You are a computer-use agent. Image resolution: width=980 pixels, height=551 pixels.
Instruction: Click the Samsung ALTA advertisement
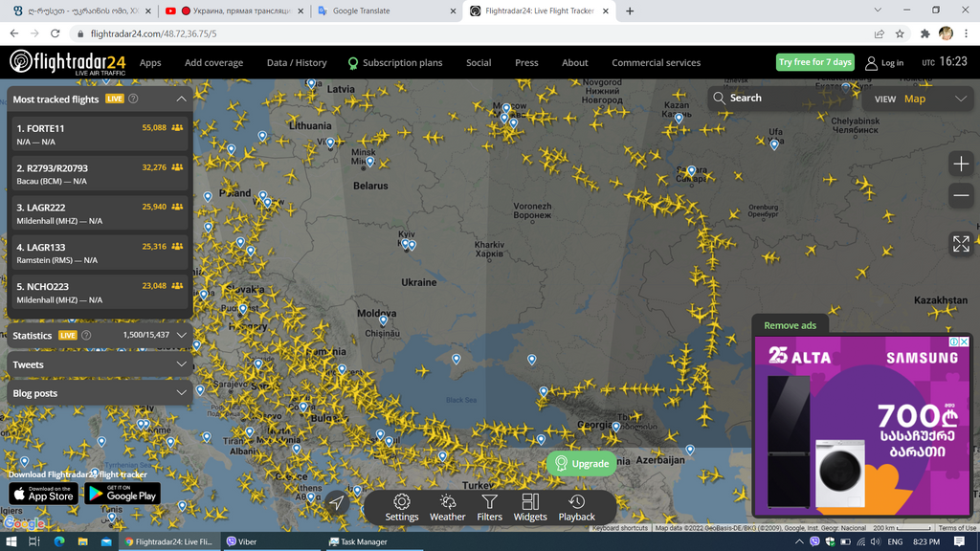pyautogui.click(x=862, y=426)
